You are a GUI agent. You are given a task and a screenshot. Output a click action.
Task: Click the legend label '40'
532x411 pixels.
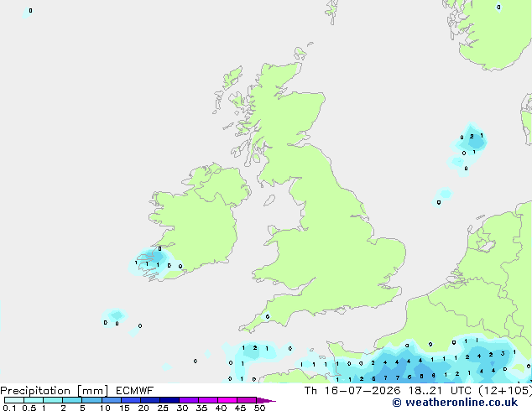click(x=221, y=408)
